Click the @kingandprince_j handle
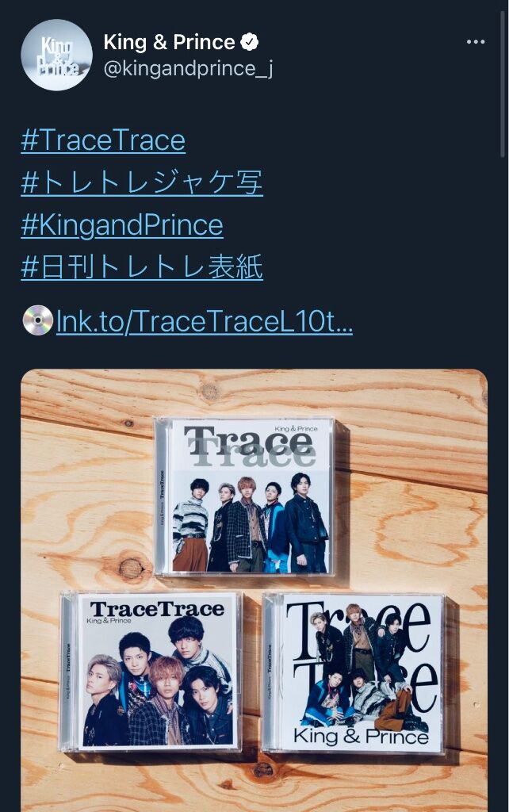The height and width of the screenshot is (812, 509). point(189,69)
